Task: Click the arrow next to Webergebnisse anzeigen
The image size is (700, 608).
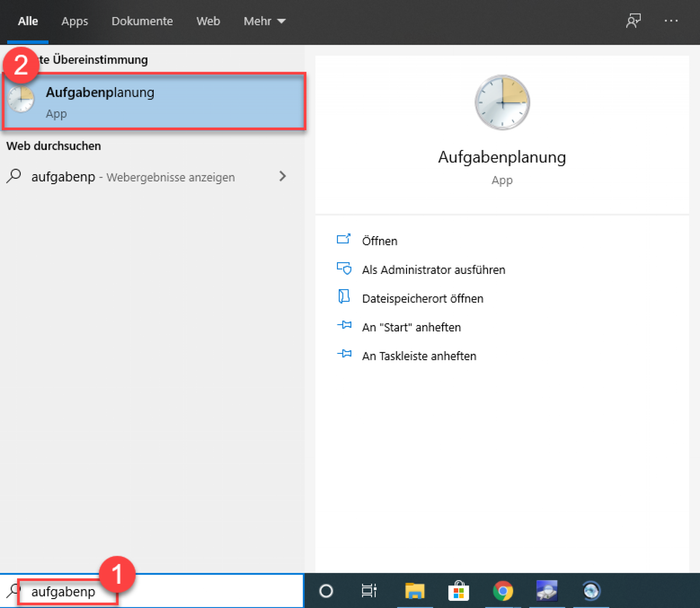Action: click(x=283, y=177)
